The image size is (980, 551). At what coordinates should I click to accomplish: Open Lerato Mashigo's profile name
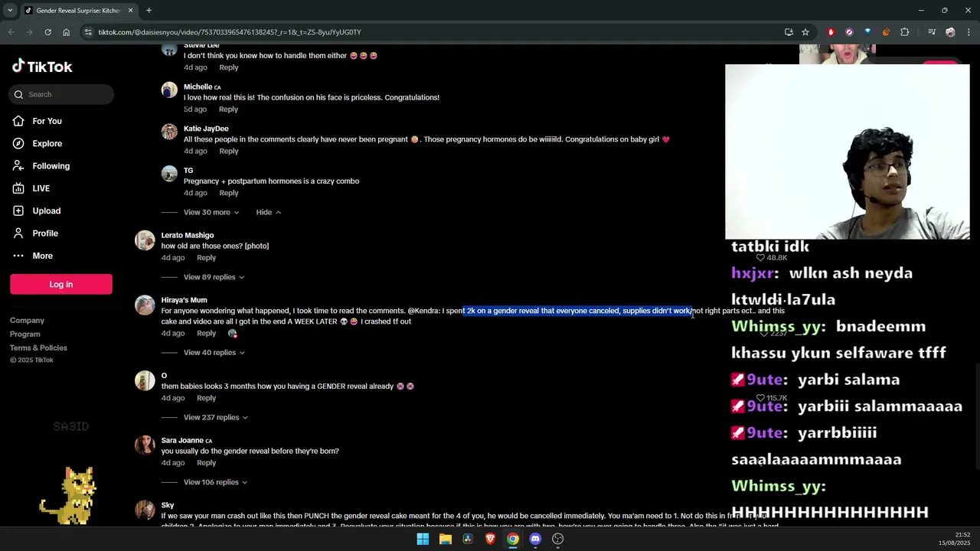coord(188,236)
